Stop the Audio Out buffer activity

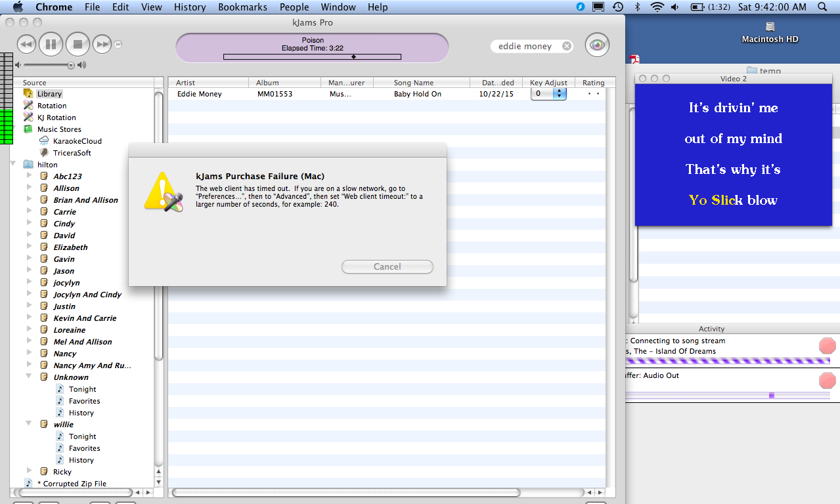coord(827,380)
